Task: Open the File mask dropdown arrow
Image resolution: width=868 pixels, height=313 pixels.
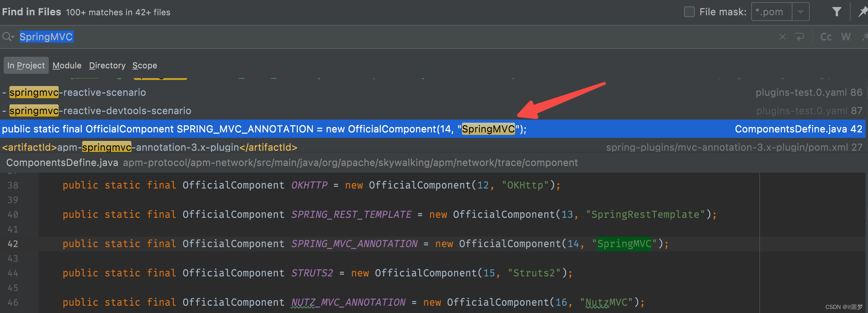Action: coord(801,12)
